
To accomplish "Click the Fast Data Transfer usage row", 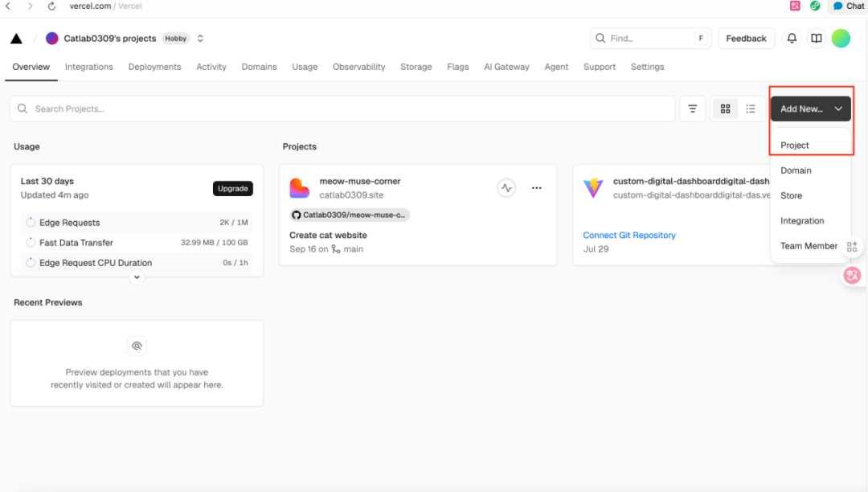I will pyautogui.click(x=137, y=243).
